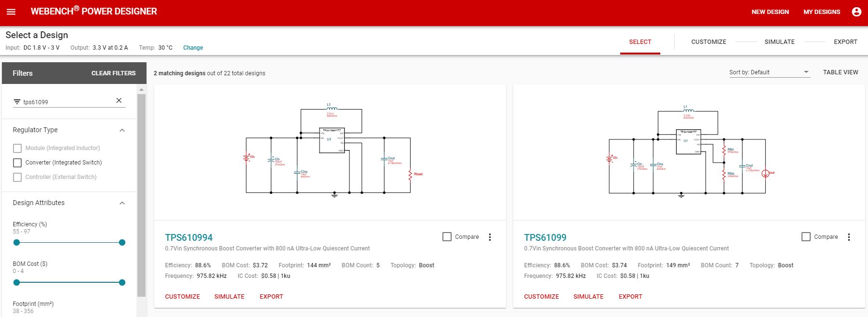Image resolution: width=868 pixels, height=317 pixels.
Task: Click CUSTOMIZE on TPS61099 card
Action: point(542,297)
